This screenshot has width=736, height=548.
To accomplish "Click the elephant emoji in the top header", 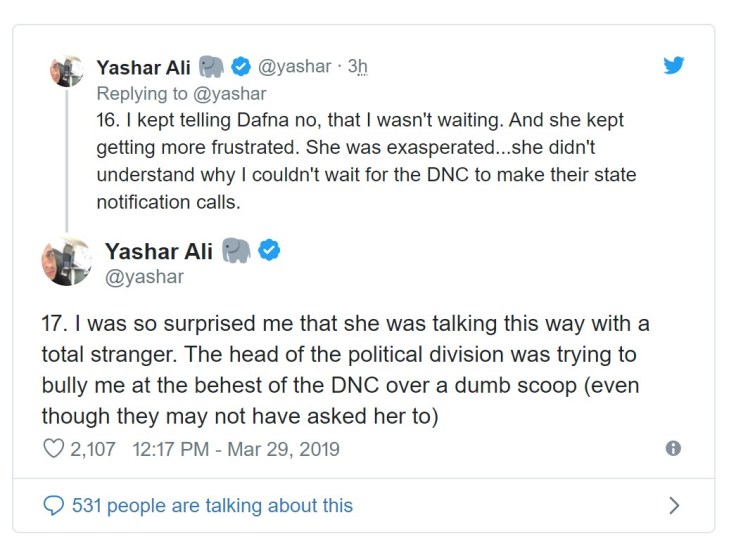I will (211, 67).
